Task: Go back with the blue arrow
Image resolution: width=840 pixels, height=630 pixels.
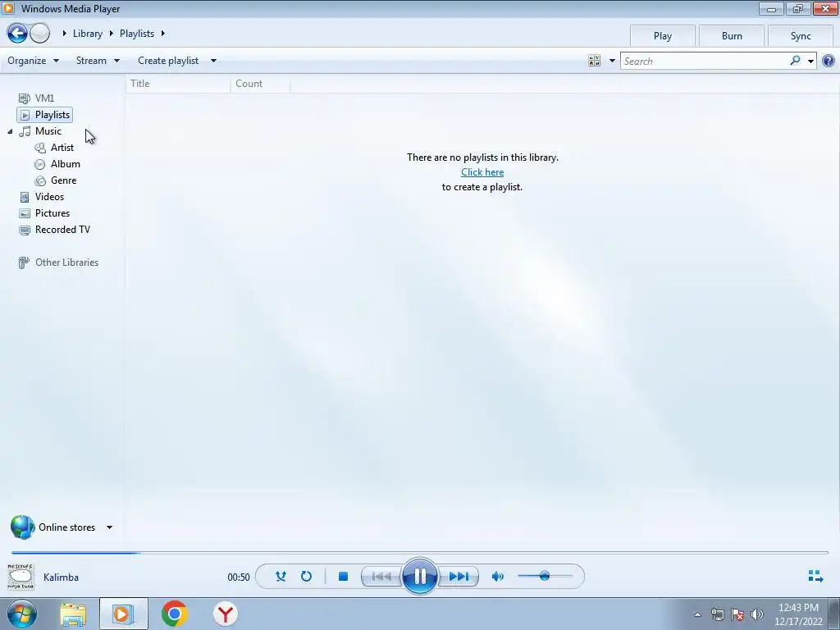Action: 17,33
